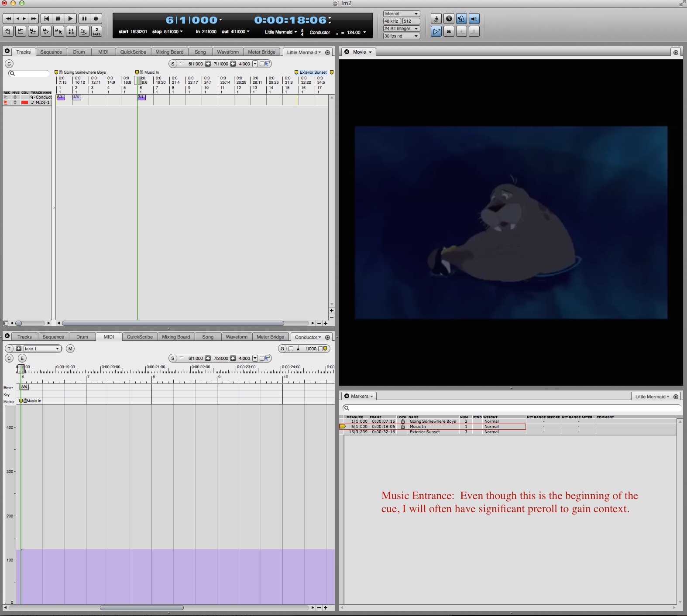This screenshot has width=687, height=616.
Task: Open the 30 fps nd frame rate dropdown
Action: [x=402, y=36]
